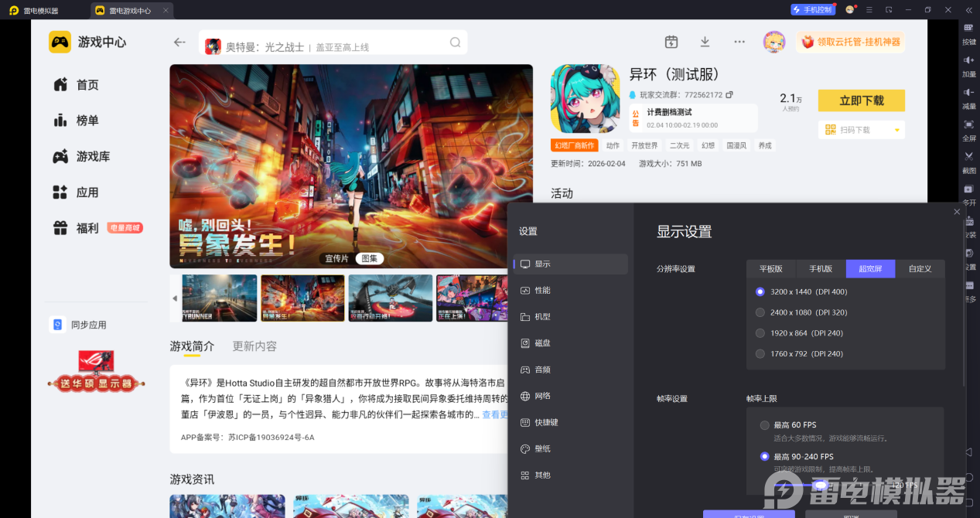Open 壁纸 settings category
Image resolution: width=980 pixels, height=518 pixels.
571,448
